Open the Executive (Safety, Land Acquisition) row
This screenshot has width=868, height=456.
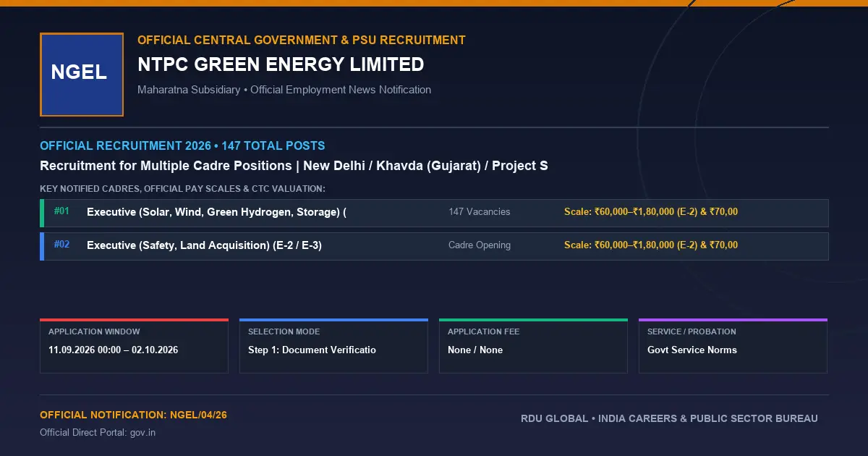(x=434, y=246)
